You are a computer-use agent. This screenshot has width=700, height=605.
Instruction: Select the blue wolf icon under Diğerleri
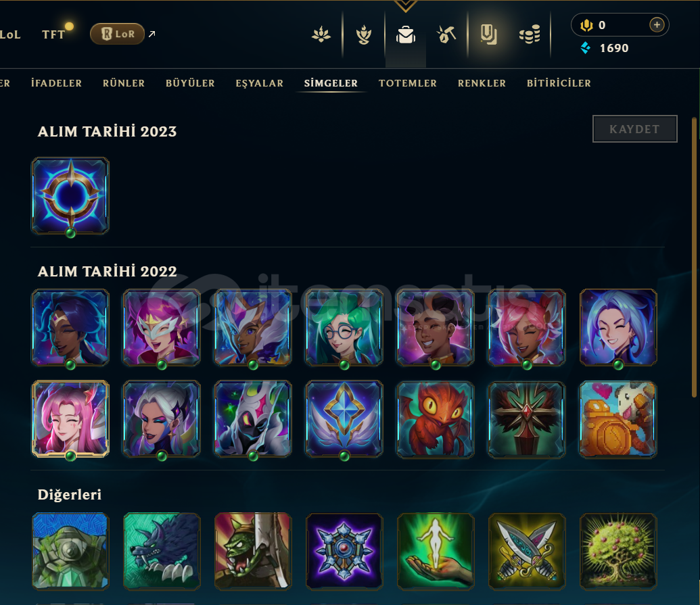coord(162,551)
